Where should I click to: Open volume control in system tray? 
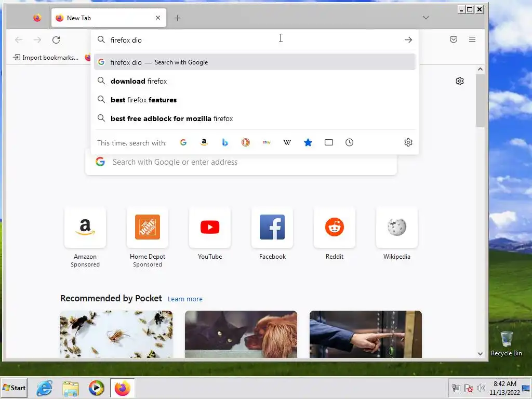481,388
